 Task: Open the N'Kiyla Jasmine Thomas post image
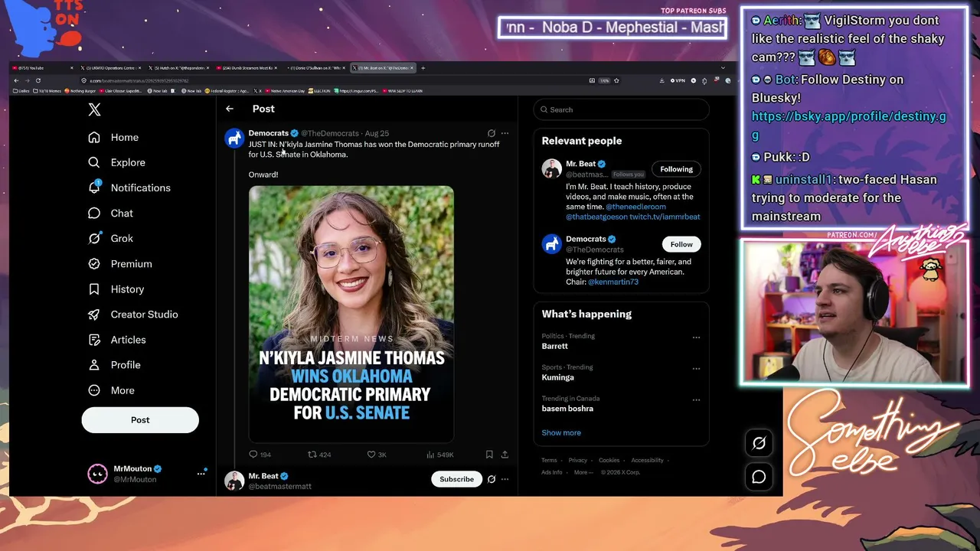[x=351, y=314]
